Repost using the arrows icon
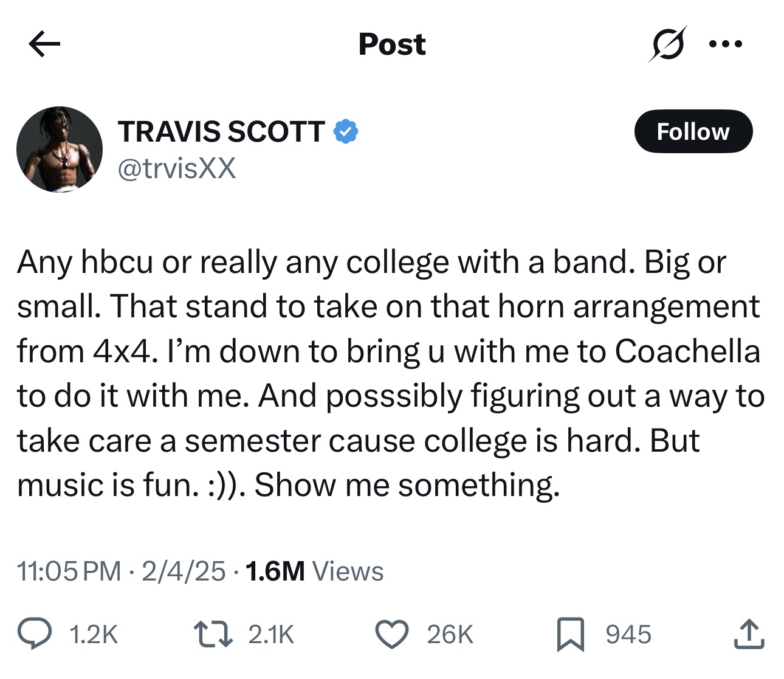 [213, 633]
